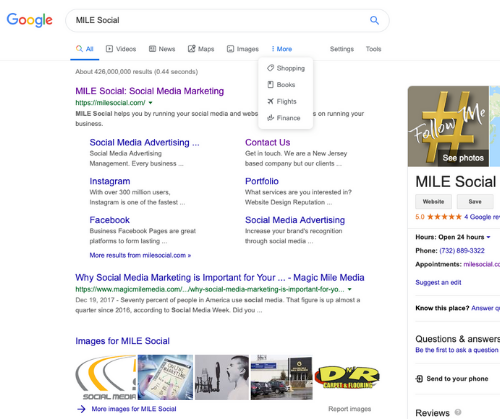Open the D&R Carpet & Flooring thumbnail
The image size is (500, 419).
(347, 377)
